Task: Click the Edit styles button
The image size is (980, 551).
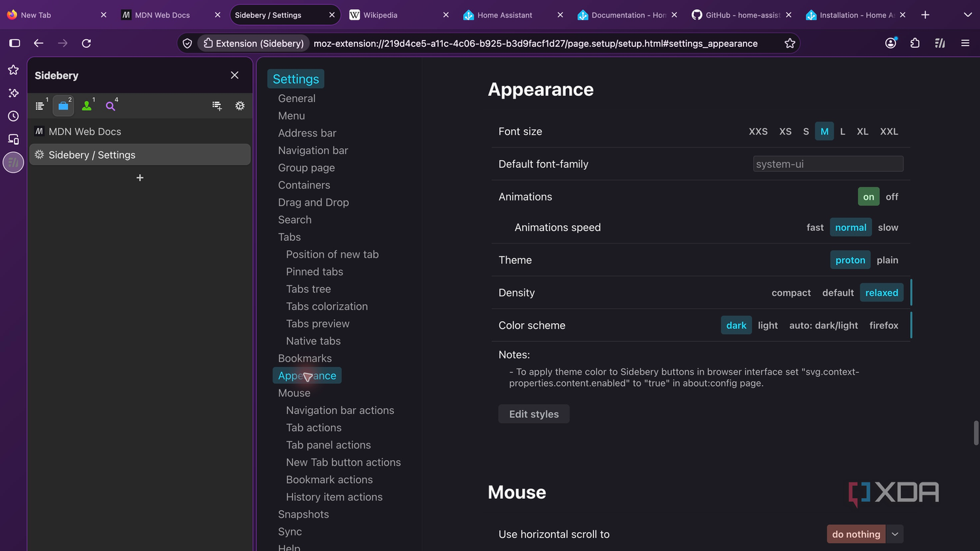Action: (534, 414)
